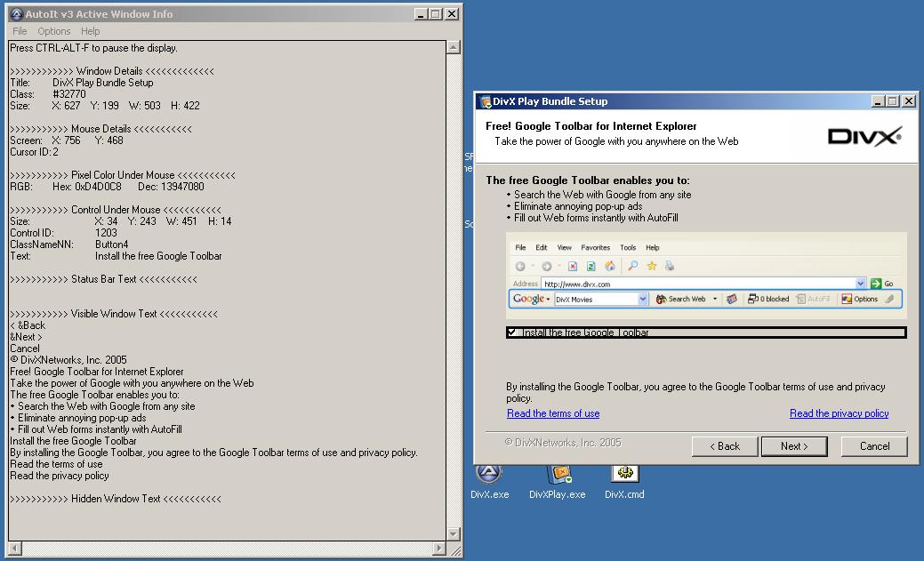Expand the DivX Movies search box dropdown

pos(643,300)
